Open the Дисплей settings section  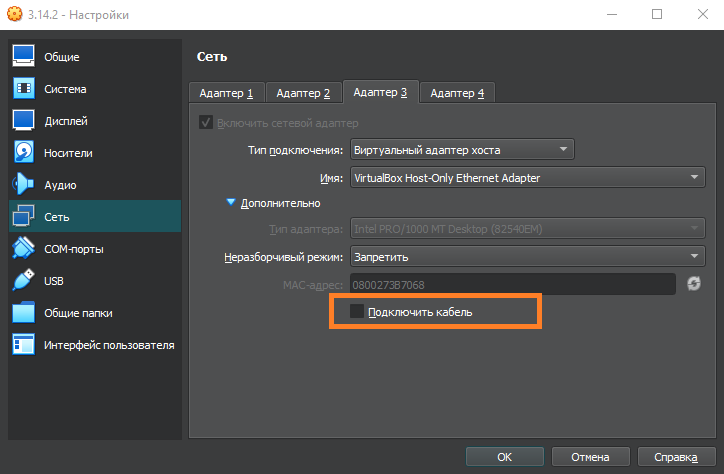pyautogui.click(x=95, y=120)
